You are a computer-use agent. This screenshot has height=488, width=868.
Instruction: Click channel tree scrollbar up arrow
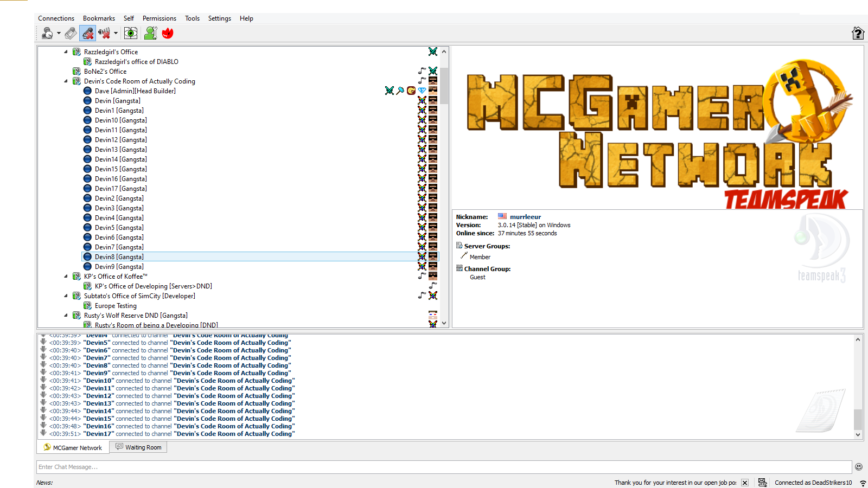tap(444, 52)
